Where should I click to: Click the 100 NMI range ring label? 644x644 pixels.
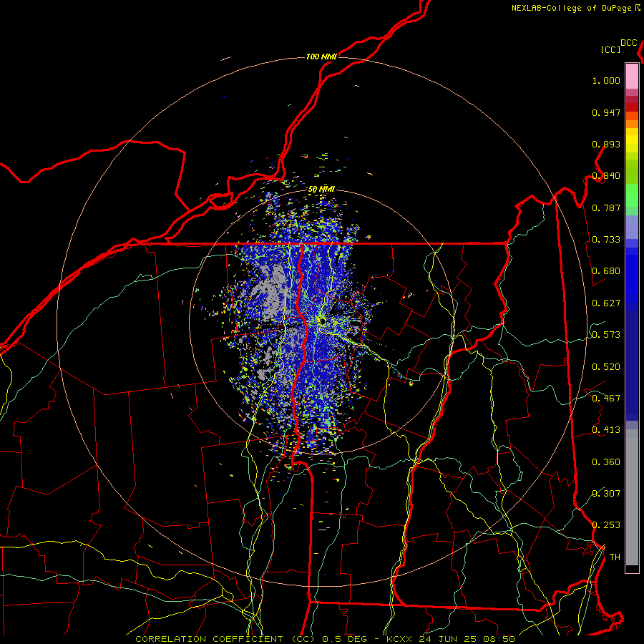[321, 57]
